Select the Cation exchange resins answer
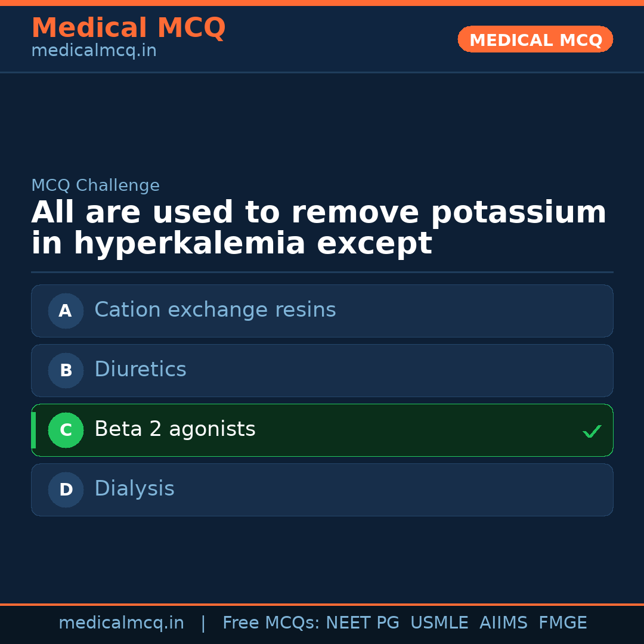Screen dimensions: 644x644 pyautogui.click(x=215, y=310)
